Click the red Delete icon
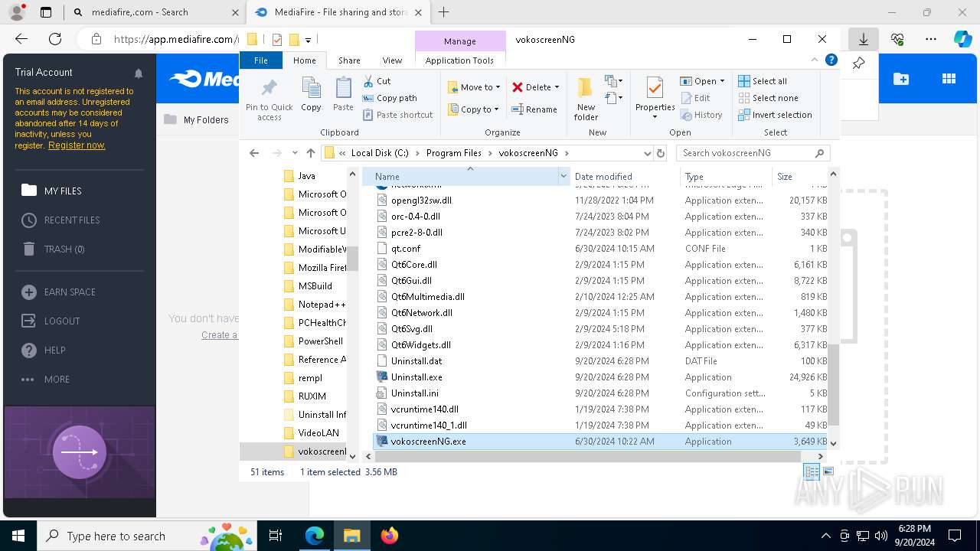 click(x=518, y=87)
